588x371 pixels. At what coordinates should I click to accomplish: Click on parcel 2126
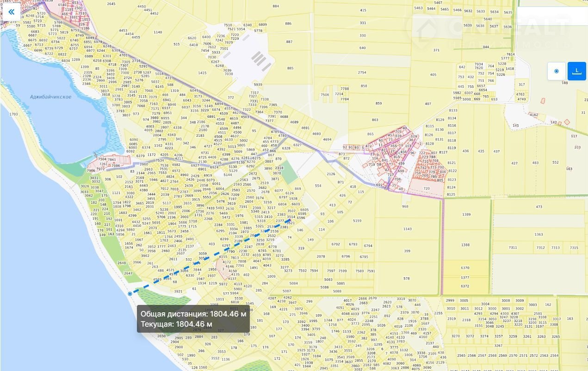click(330, 174)
